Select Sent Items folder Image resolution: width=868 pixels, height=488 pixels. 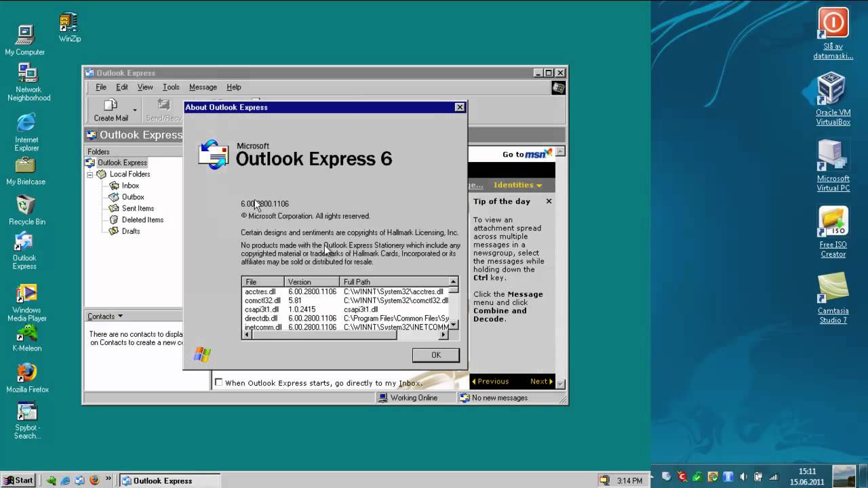pyautogui.click(x=138, y=209)
